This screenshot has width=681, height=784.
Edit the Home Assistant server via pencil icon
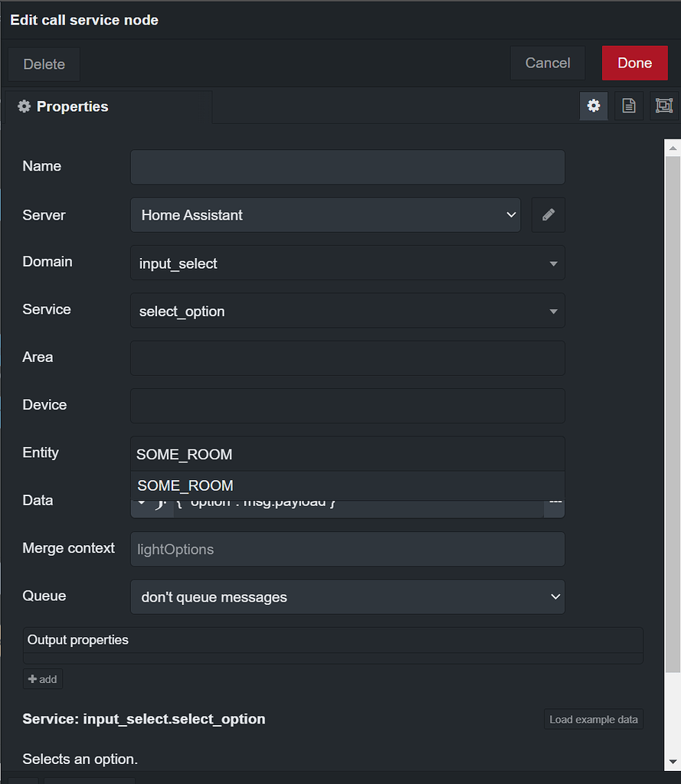click(548, 215)
